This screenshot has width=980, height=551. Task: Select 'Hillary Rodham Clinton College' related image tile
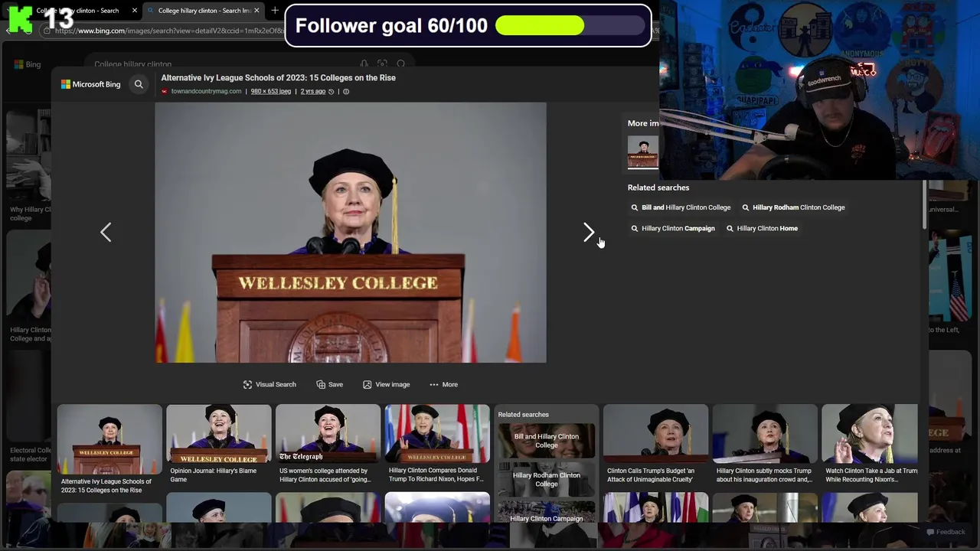coord(547,479)
